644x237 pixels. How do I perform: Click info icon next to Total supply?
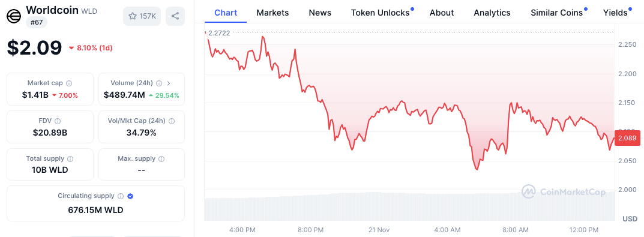coord(70,158)
